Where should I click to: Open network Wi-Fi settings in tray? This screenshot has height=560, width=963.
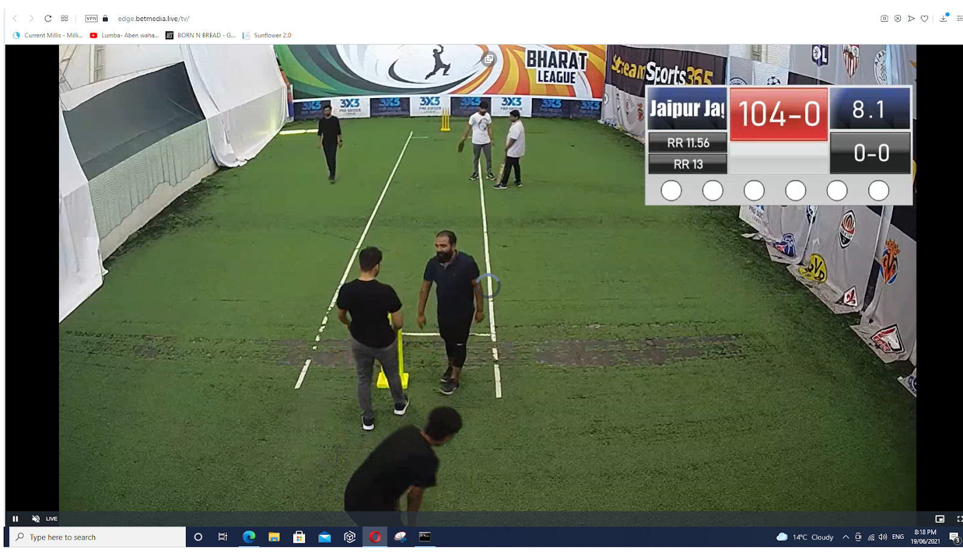[x=871, y=537]
